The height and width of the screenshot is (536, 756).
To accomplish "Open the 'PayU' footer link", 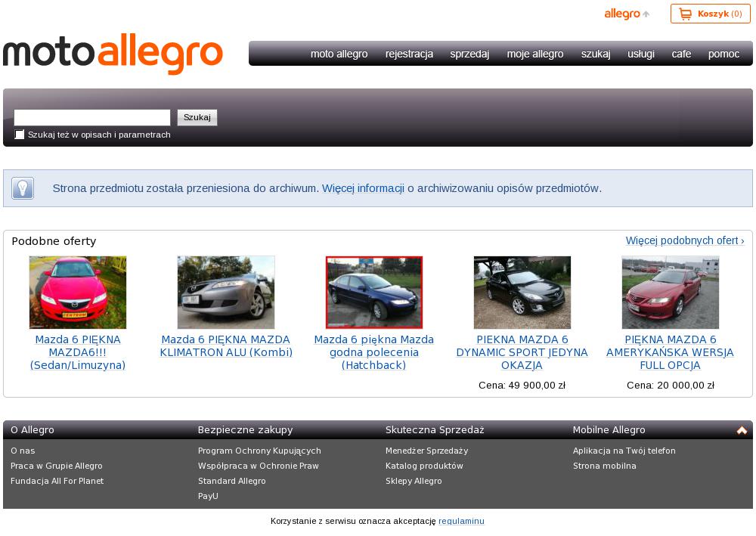I will (208, 496).
